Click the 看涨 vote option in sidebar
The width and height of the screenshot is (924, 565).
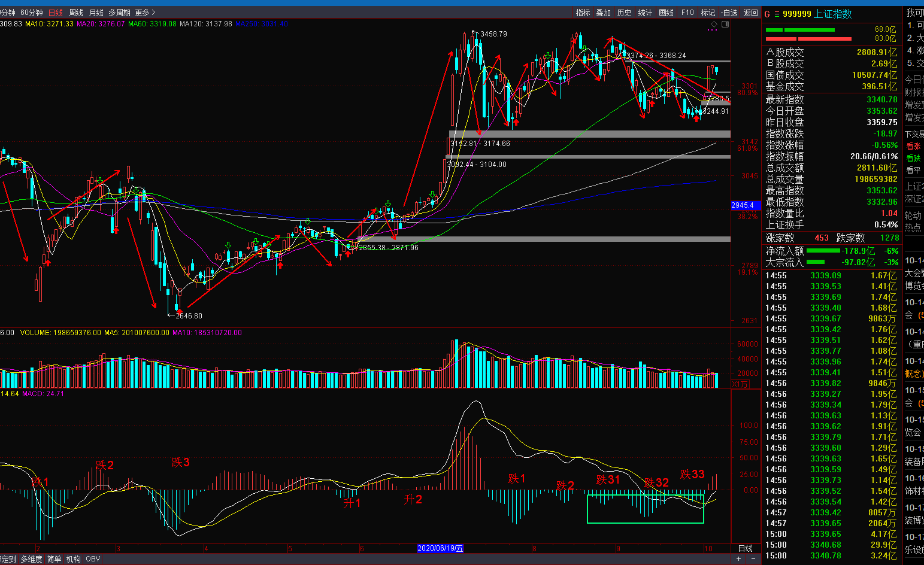tap(913, 146)
